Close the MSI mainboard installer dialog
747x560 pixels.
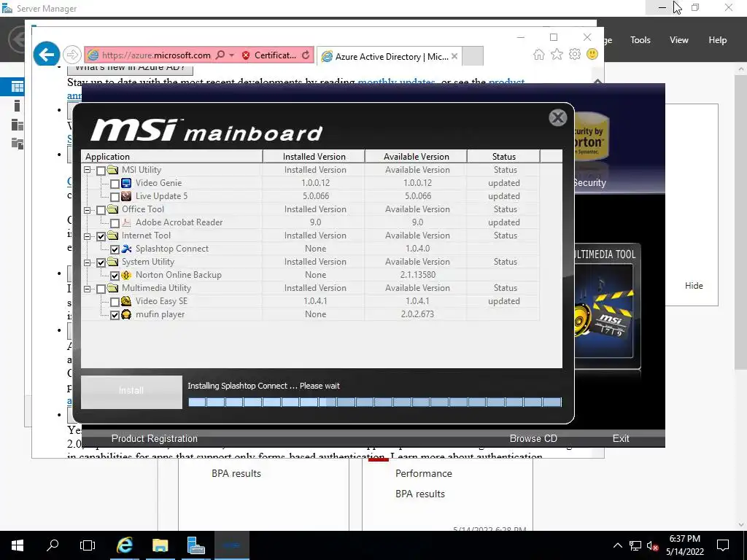pos(557,117)
